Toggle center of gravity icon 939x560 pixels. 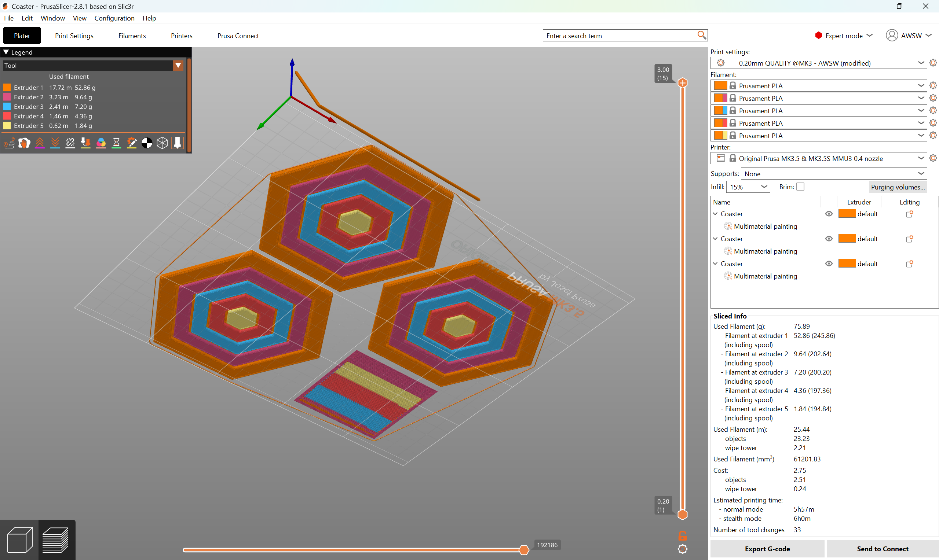[x=147, y=143]
